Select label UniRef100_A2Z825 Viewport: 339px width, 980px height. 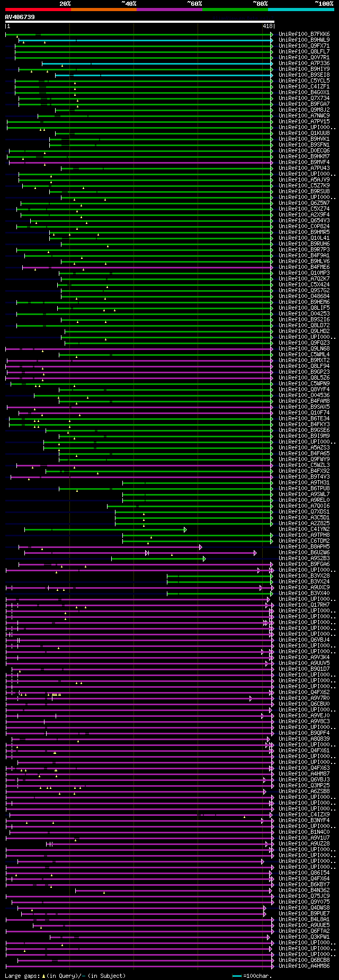[304, 523]
